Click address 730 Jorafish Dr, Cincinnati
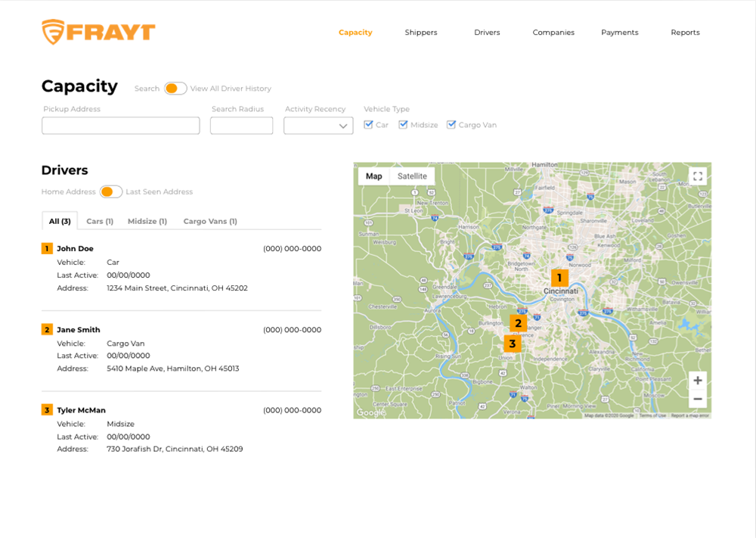 (x=175, y=449)
